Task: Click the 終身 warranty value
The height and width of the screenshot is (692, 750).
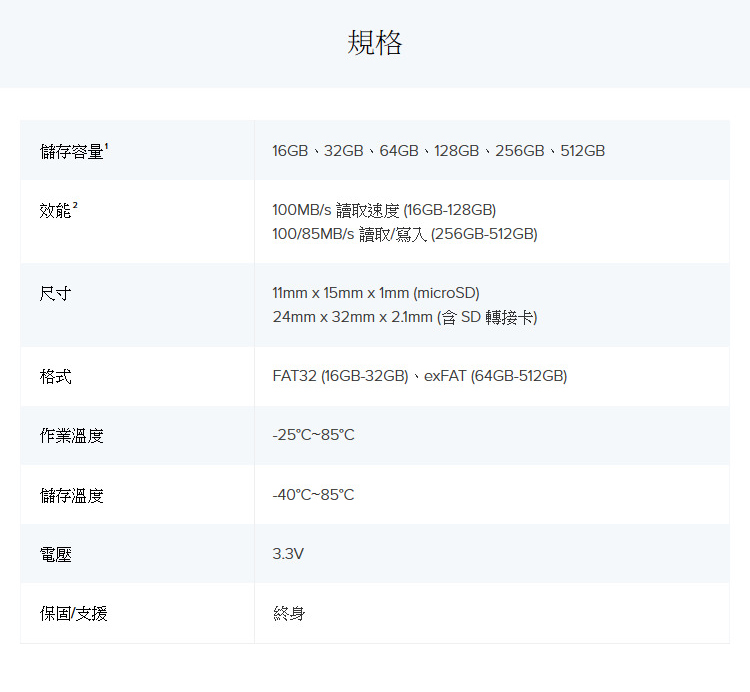Action: (x=289, y=613)
